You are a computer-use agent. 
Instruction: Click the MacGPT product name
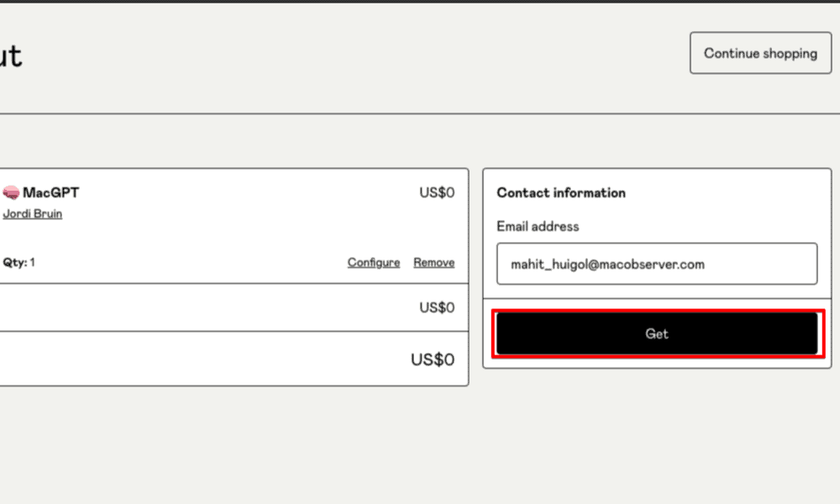coord(51,193)
